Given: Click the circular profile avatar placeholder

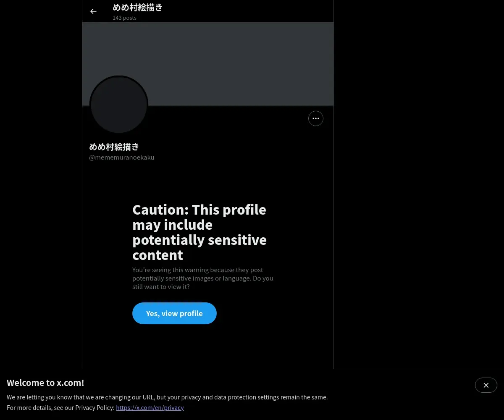Looking at the screenshot, I should [x=119, y=105].
